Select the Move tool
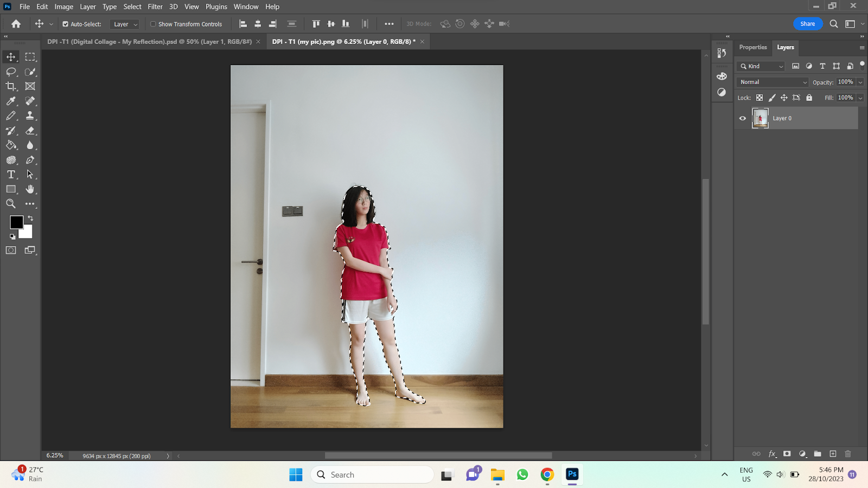The image size is (868, 488). click(11, 57)
